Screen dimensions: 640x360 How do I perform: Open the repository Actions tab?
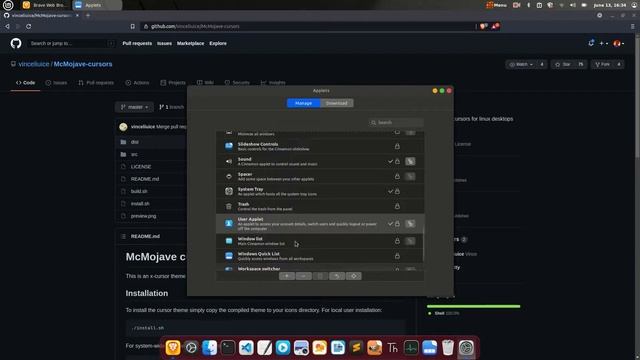[137, 82]
